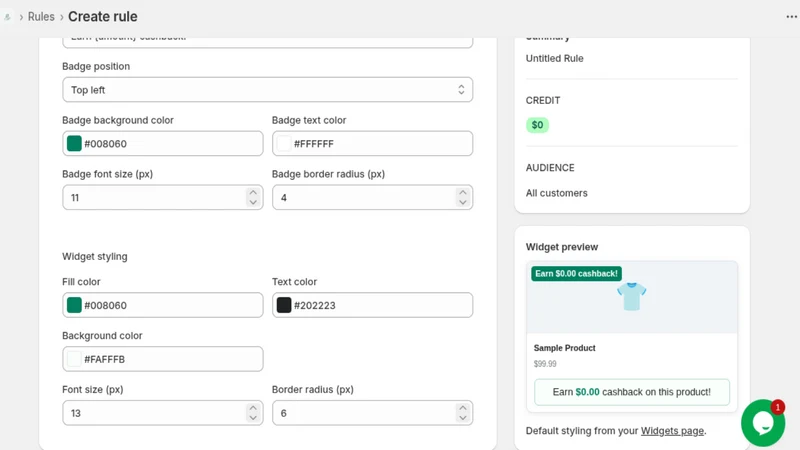Go back to Rules in breadcrumb
Viewport: 800px width, 450px height.
(41, 17)
